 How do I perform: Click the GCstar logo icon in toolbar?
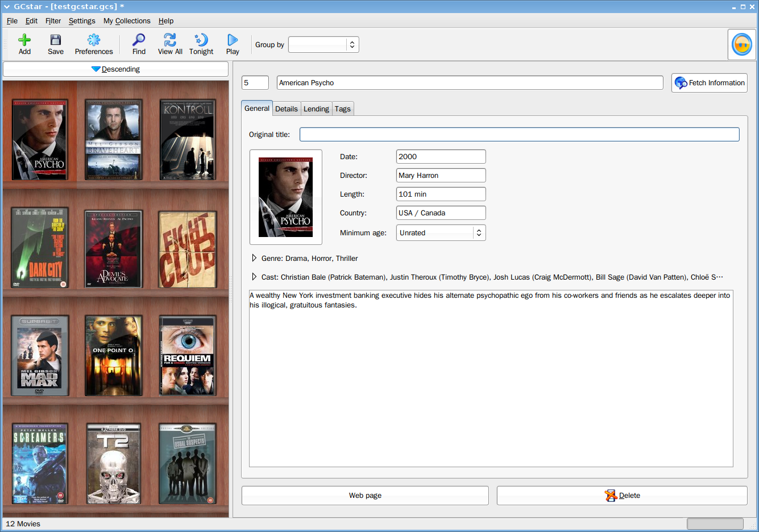coord(742,44)
